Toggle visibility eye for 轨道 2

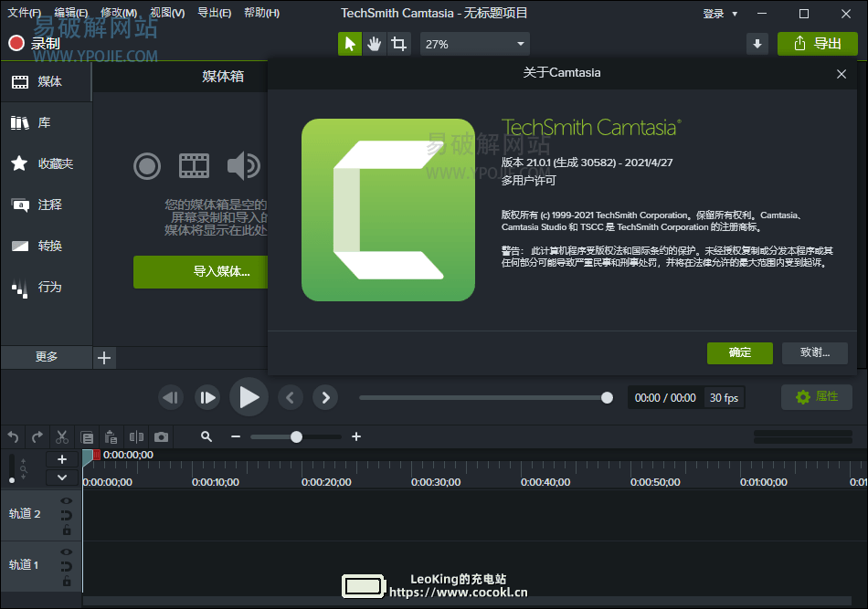click(x=67, y=500)
